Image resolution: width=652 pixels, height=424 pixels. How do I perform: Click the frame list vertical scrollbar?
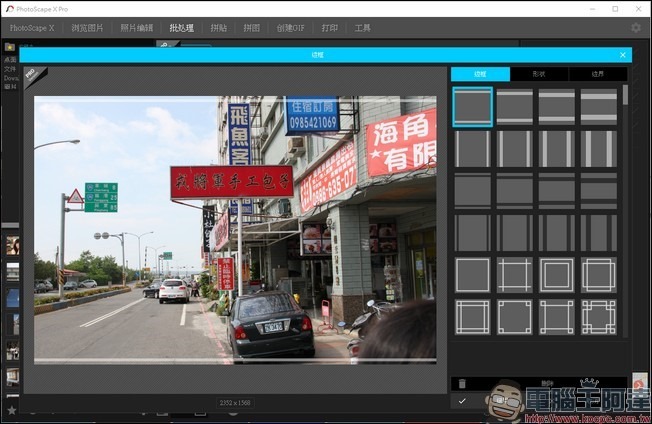[x=625, y=95]
